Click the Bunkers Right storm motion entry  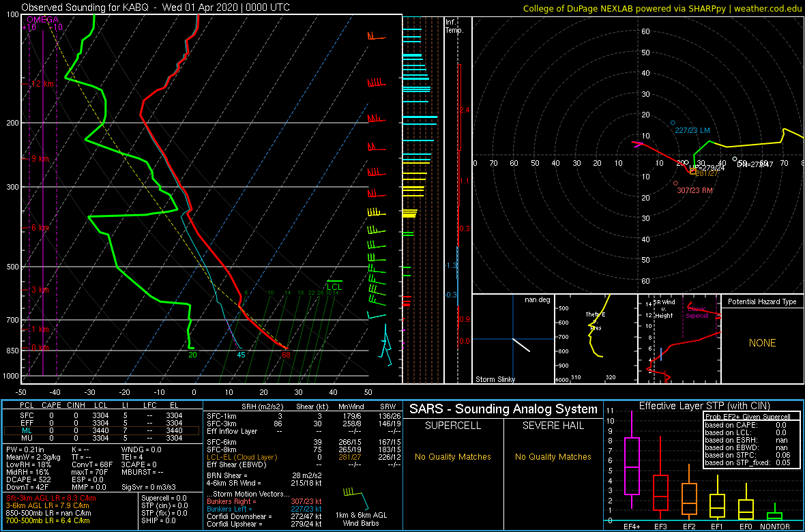coord(264,501)
